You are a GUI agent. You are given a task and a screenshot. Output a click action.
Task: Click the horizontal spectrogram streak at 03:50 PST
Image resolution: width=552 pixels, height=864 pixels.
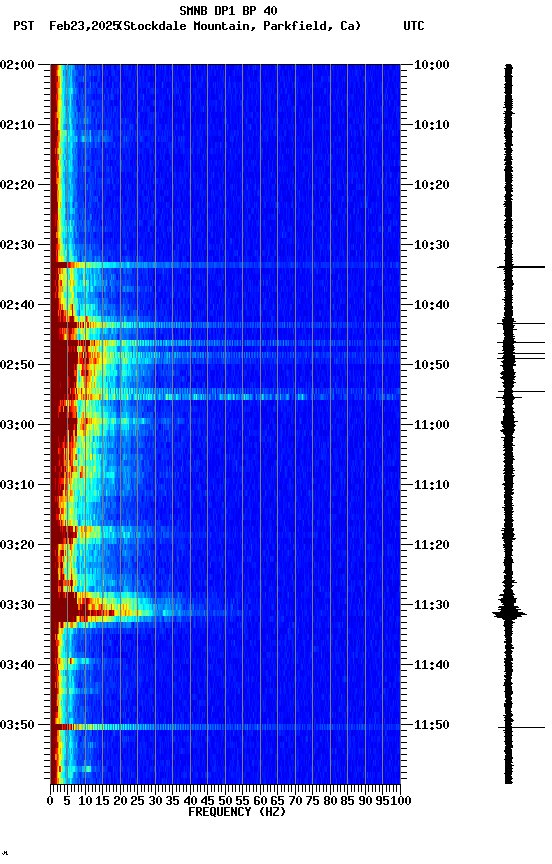pos(225,727)
